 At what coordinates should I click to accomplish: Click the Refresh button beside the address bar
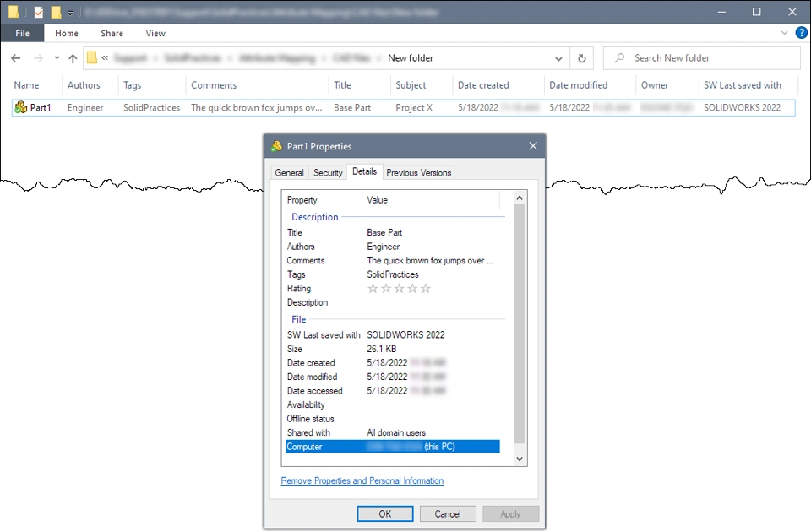click(x=582, y=58)
